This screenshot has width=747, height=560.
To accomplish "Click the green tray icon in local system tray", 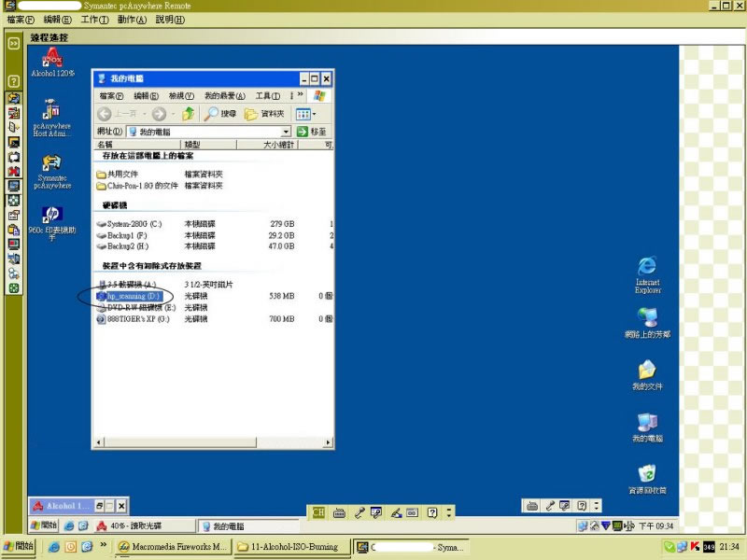I will point(669,547).
